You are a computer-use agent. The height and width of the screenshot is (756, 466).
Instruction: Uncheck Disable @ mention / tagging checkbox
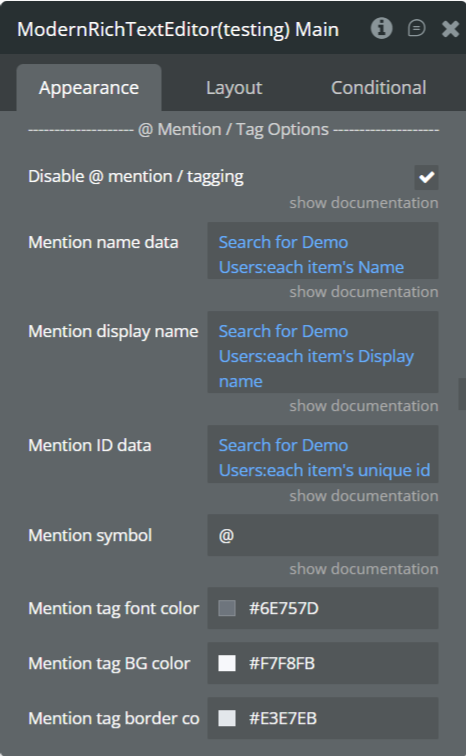(x=426, y=177)
